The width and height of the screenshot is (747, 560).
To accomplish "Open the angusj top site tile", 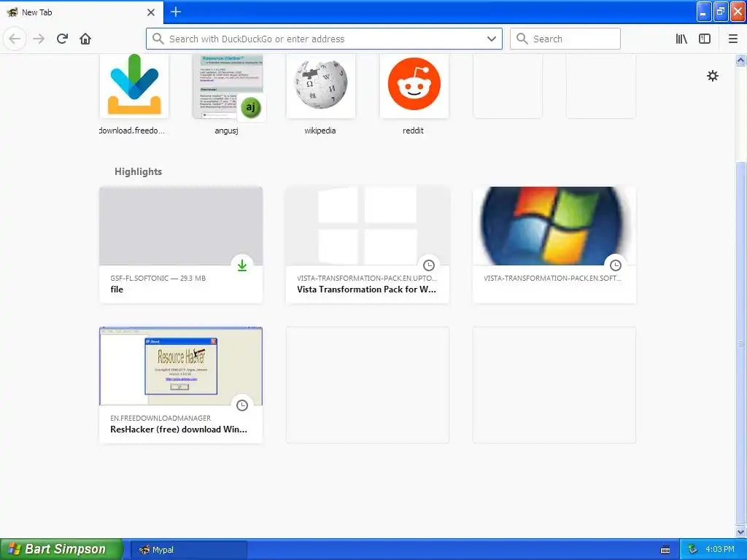I will 228,86.
